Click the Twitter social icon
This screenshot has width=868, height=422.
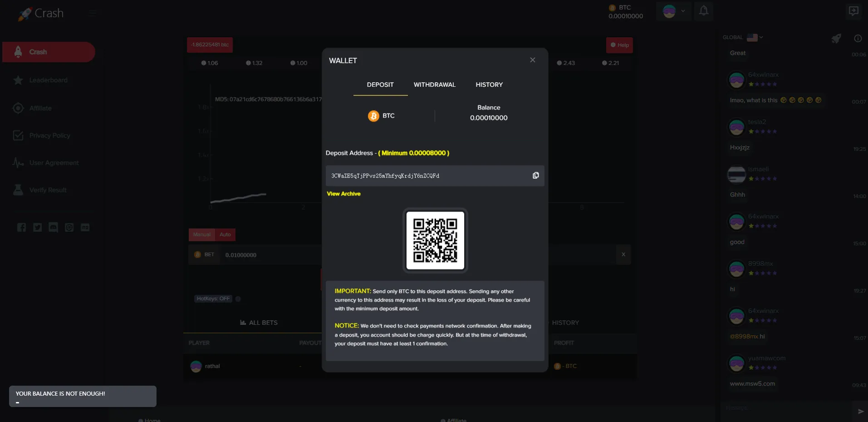coord(37,227)
